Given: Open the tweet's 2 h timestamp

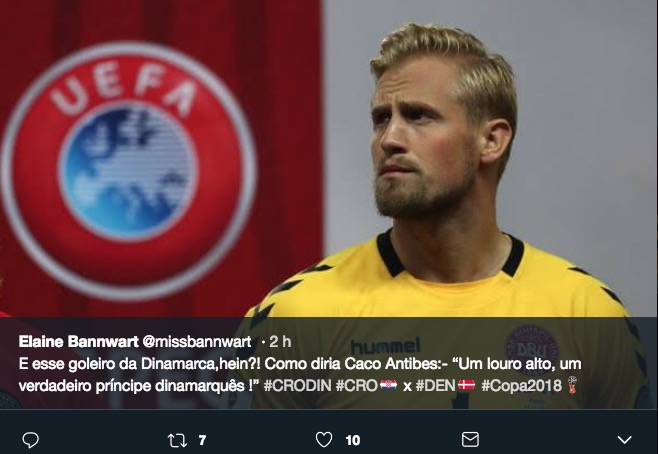Looking at the screenshot, I should coord(280,342).
